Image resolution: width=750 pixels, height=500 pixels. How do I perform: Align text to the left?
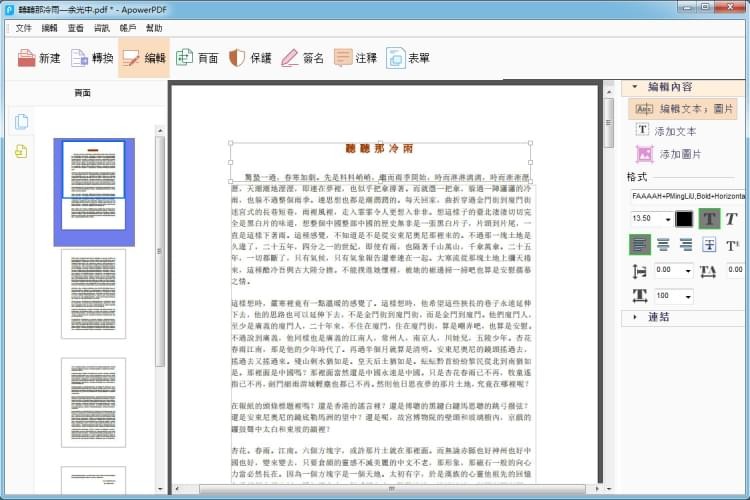[x=640, y=245]
